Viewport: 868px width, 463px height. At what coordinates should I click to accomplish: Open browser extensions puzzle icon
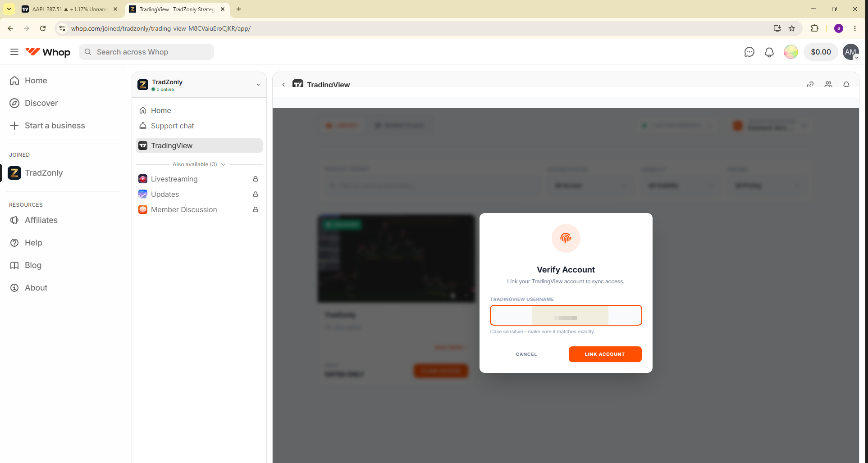coord(814,28)
